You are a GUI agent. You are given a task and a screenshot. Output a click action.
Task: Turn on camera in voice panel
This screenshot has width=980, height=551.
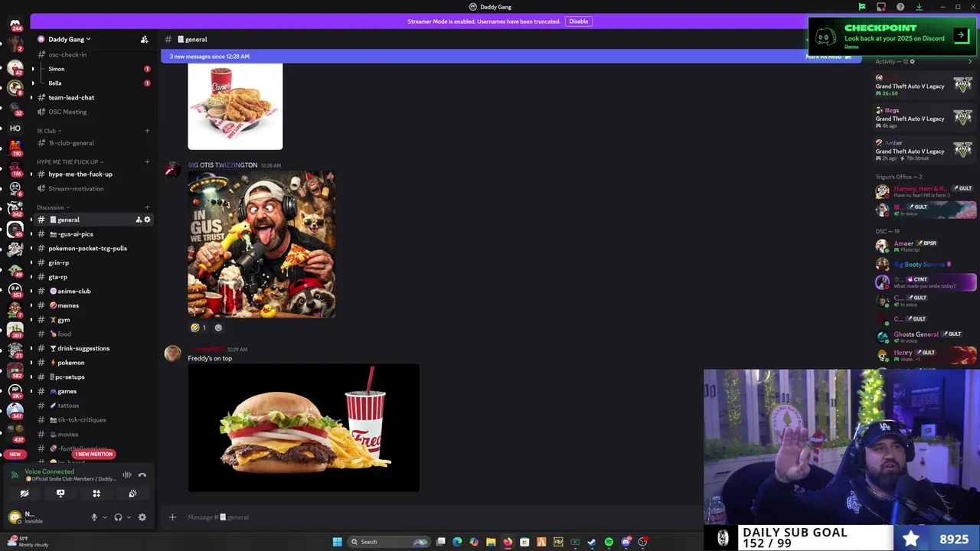tap(24, 494)
